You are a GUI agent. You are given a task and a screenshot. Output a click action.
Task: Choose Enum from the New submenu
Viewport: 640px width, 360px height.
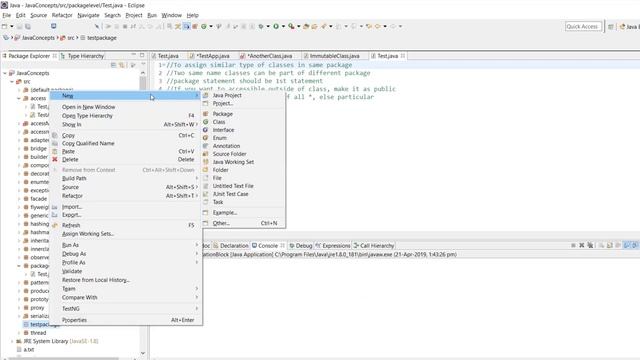tap(219, 138)
